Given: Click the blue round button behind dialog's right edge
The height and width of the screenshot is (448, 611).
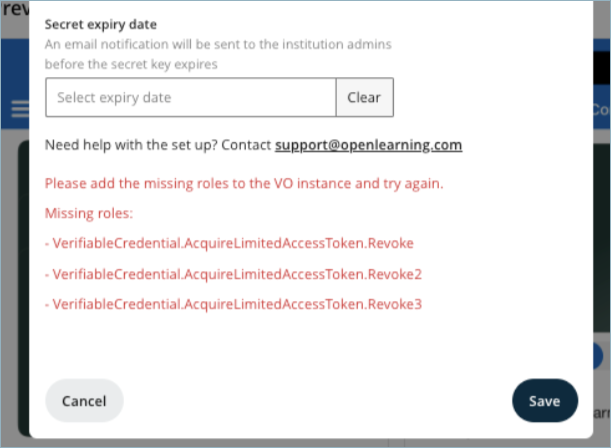Looking at the screenshot, I should click(x=598, y=357).
